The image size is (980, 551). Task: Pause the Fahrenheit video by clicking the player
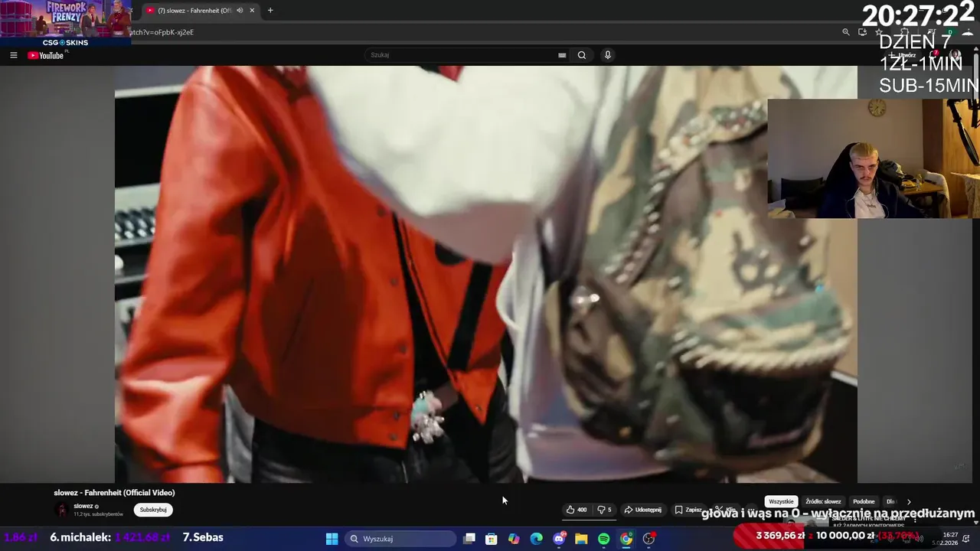coord(485,274)
